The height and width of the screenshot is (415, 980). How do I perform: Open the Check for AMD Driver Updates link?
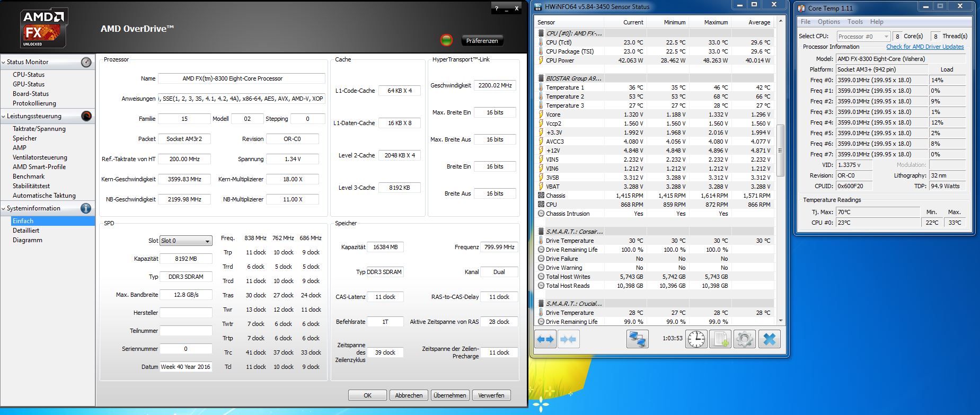[925, 47]
